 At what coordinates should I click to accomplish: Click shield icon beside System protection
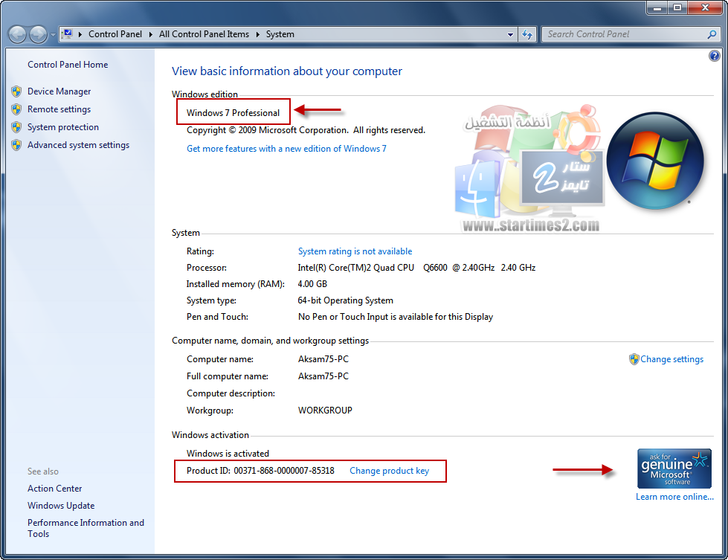tap(16, 127)
